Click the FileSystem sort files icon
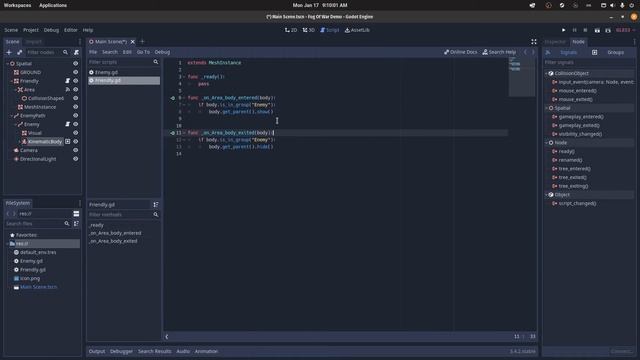 coord(76,224)
